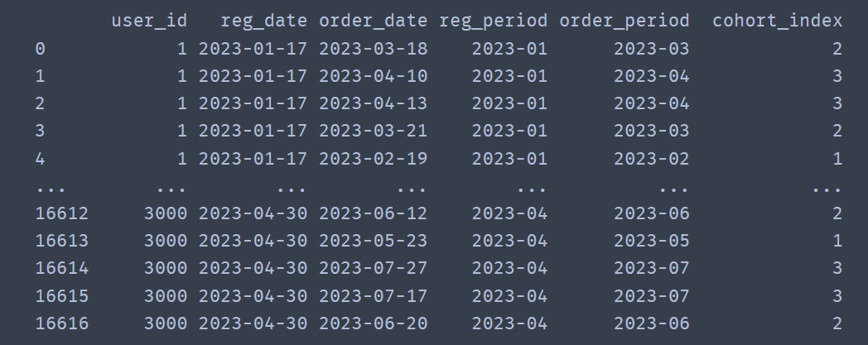This screenshot has width=868, height=345.
Task: Click row index 4 label
Action: click(x=40, y=159)
